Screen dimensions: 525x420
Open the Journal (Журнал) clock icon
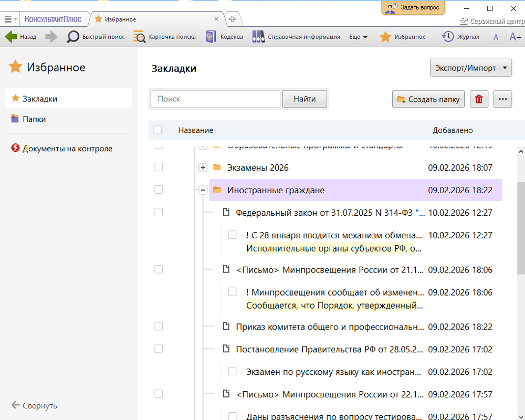pos(448,37)
